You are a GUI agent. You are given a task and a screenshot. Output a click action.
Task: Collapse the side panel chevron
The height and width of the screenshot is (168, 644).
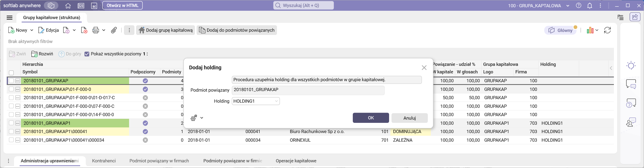611,68
